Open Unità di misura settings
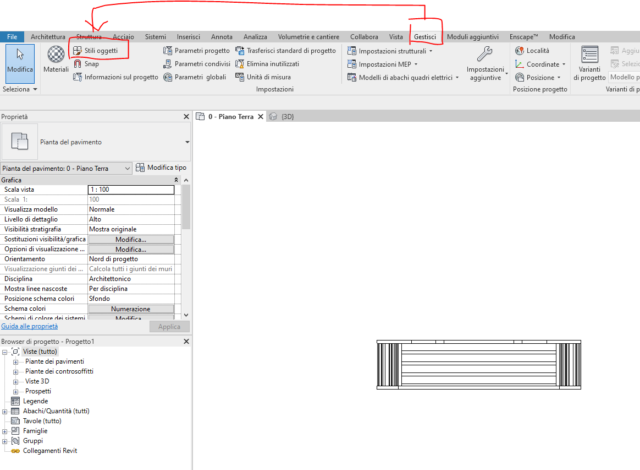Screen dimensions: 640x470 (263, 77)
